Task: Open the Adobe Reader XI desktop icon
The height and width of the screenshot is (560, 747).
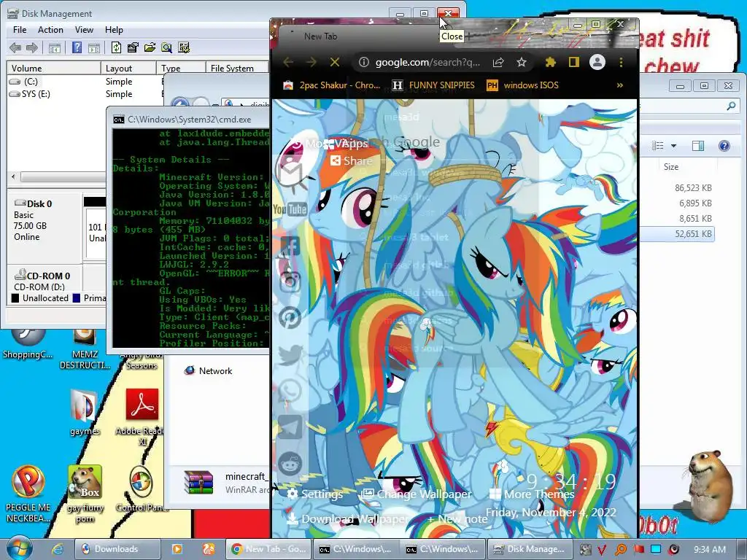Action: point(142,416)
